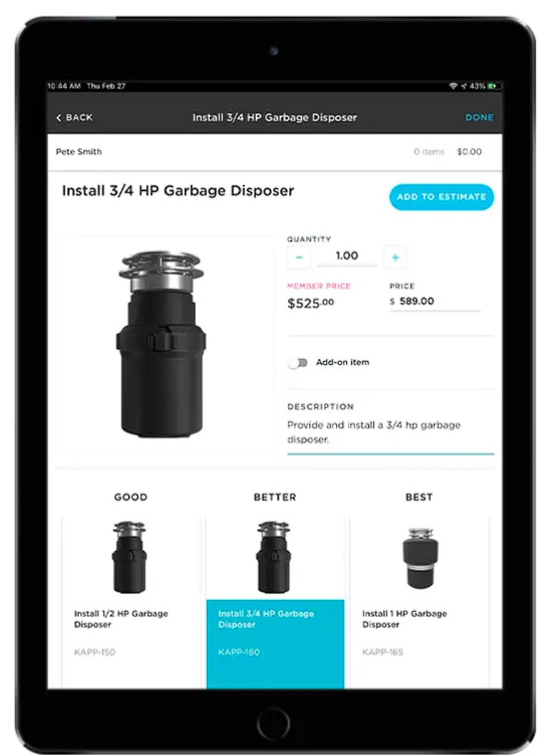Tap the Wi-Fi status icon
This screenshot has width=556, height=756.
pos(453,87)
